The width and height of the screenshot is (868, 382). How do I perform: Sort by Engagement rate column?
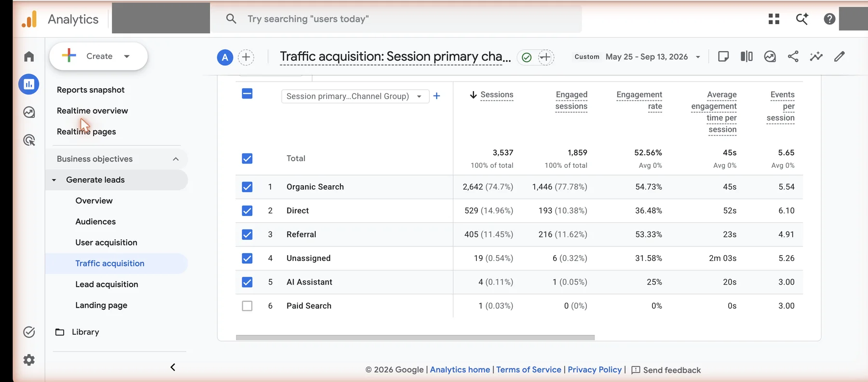click(639, 100)
